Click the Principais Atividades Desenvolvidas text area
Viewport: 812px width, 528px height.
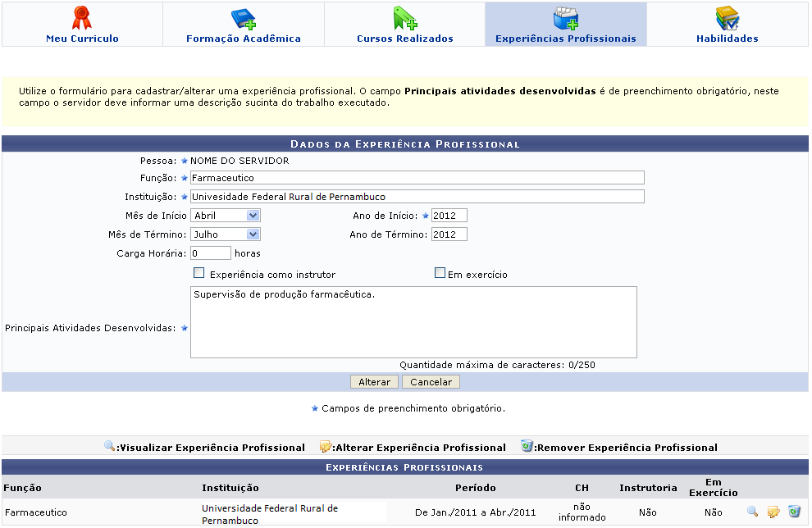tap(413, 322)
